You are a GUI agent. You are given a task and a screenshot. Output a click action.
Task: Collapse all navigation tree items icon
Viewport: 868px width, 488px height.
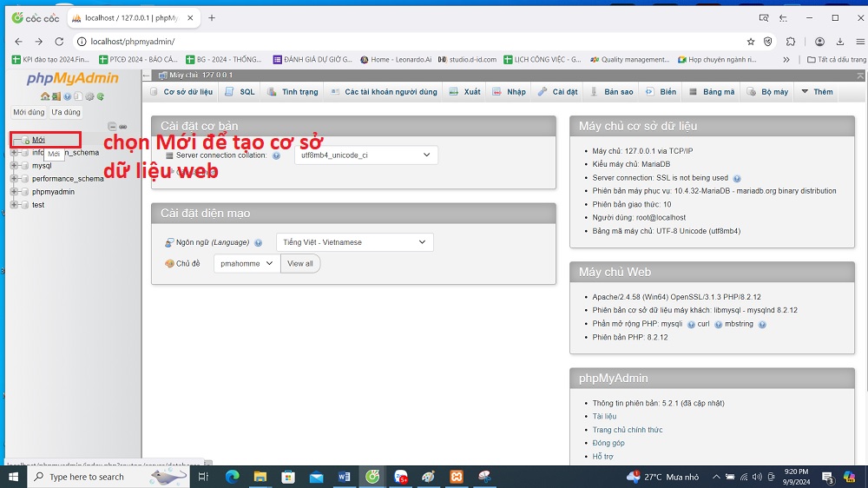click(112, 126)
